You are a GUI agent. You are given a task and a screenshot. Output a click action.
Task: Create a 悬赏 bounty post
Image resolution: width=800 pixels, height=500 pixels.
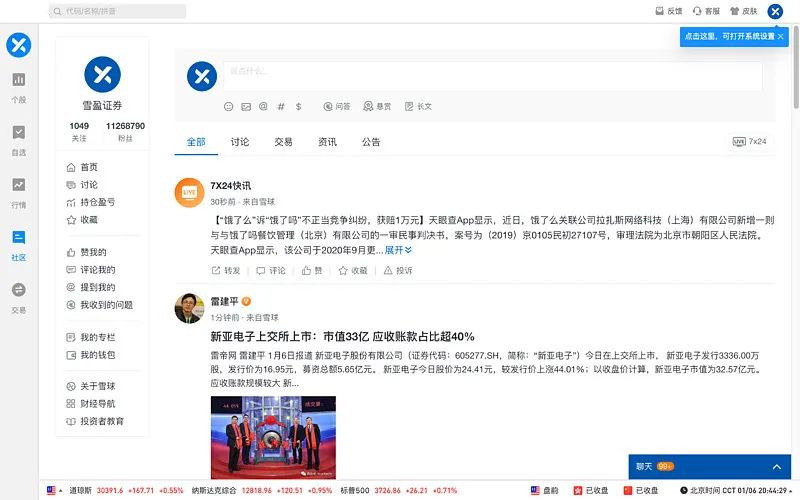[x=377, y=106]
